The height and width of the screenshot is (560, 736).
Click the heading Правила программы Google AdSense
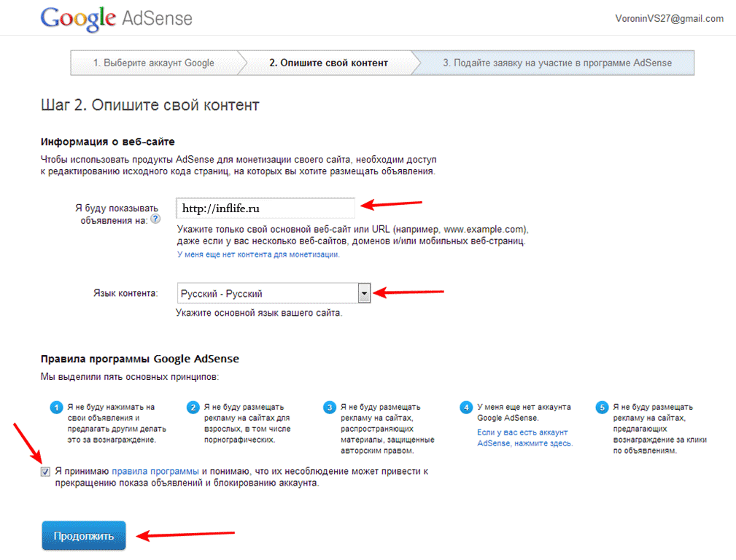pyautogui.click(x=140, y=359)
